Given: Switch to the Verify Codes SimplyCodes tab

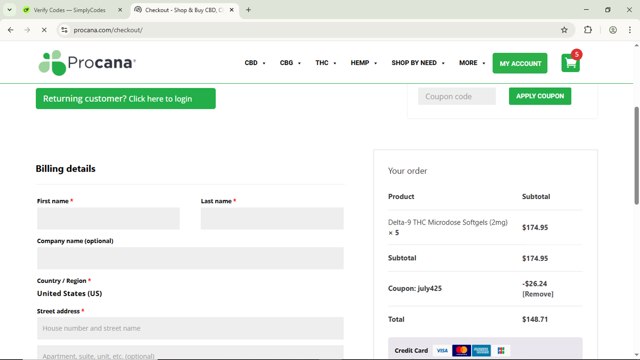Looking at the screenshot, I should click(x=69, y=10).
